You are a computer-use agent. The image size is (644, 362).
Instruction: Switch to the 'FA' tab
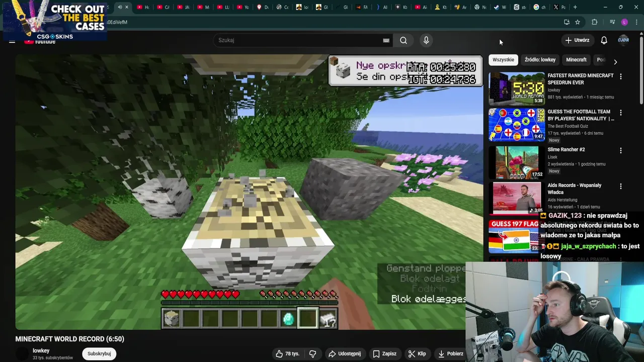tap(361, 7)
